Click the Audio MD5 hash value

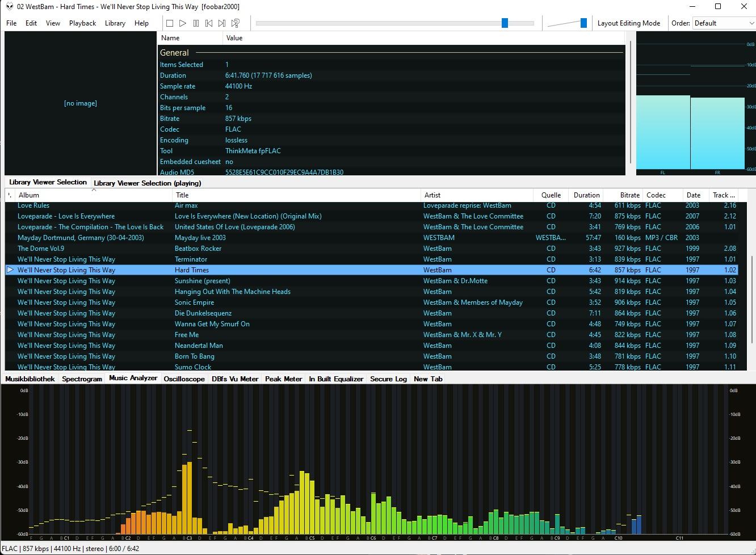[284, 172]
